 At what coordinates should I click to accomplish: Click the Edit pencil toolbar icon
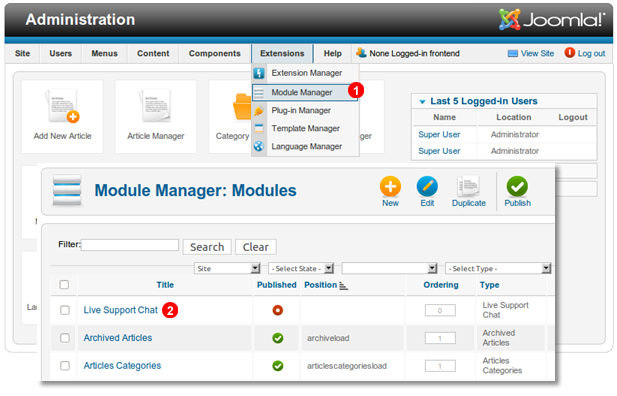coord(427,186)
